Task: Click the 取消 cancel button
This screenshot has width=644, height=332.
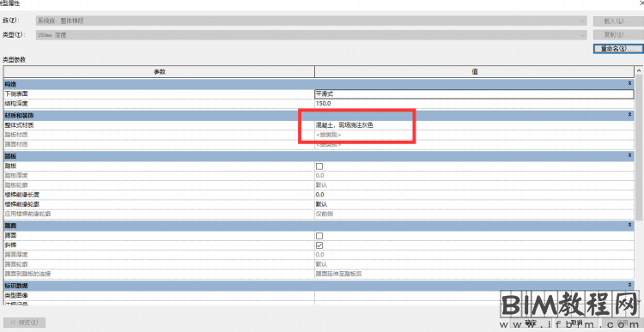Action: (x=577, y=323)
